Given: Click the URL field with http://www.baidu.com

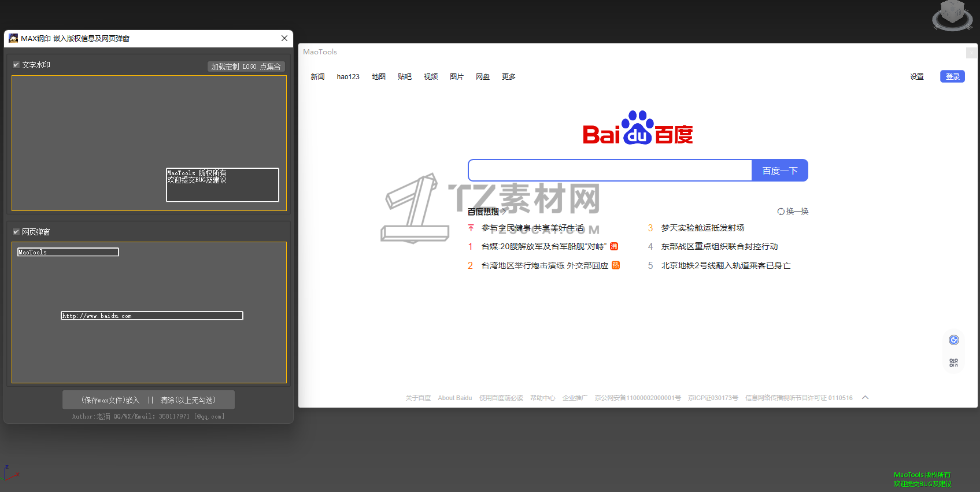Looking at the screenshot, I should click(152, 316).
